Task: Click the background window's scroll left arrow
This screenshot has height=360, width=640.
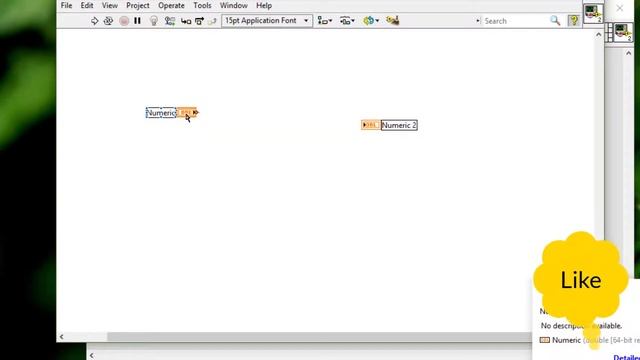Action: (91, 356)
